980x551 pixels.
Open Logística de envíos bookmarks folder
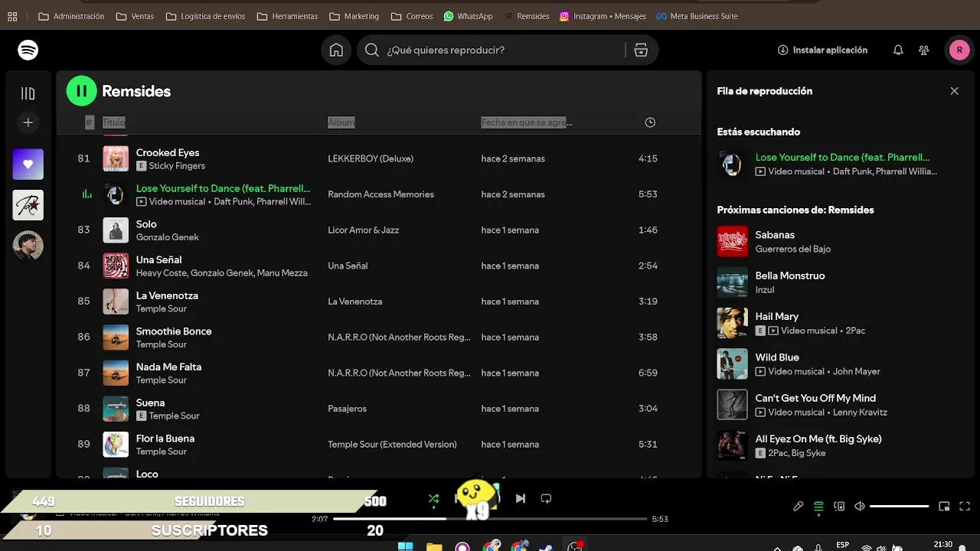[x=205, y=16]
